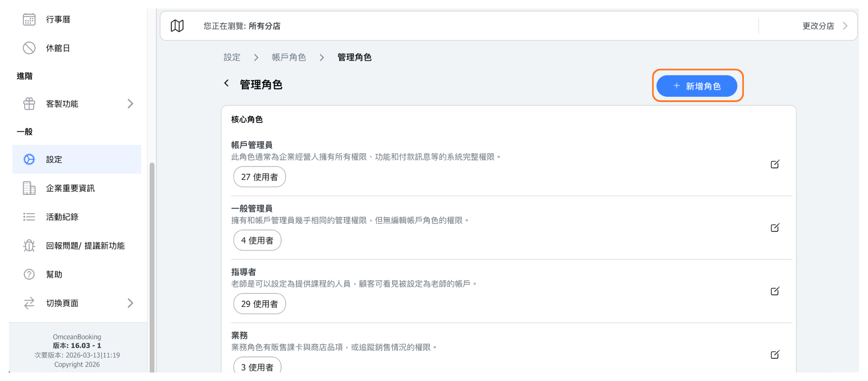Click the 休館日 closed-day icon
868x381 pixels.
click(29, 48)
